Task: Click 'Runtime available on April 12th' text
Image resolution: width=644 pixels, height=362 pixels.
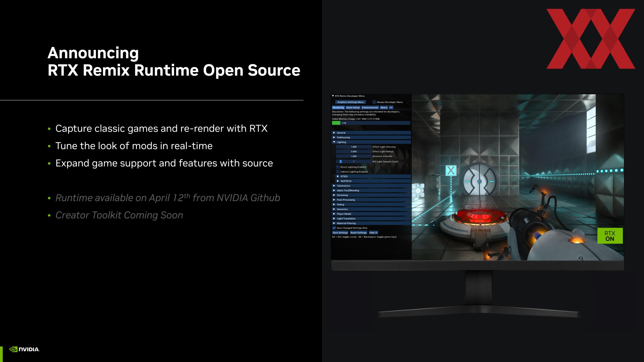Action: coord(123,198)
